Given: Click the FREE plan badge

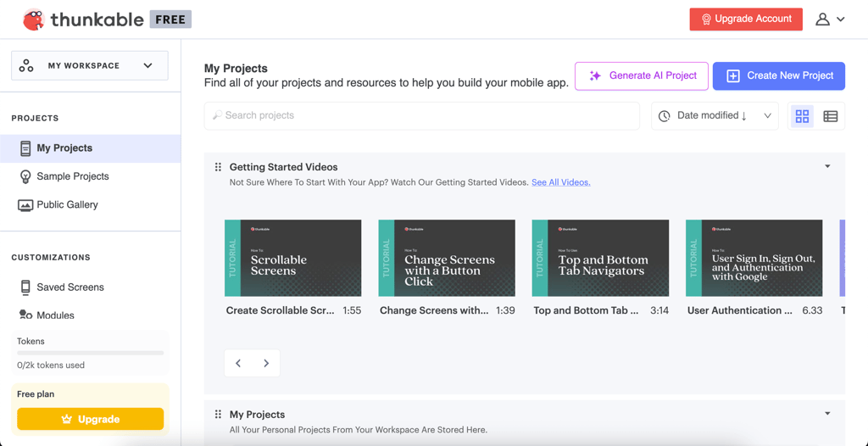Looking at the screenshot, I should click(x=170, y=20).
